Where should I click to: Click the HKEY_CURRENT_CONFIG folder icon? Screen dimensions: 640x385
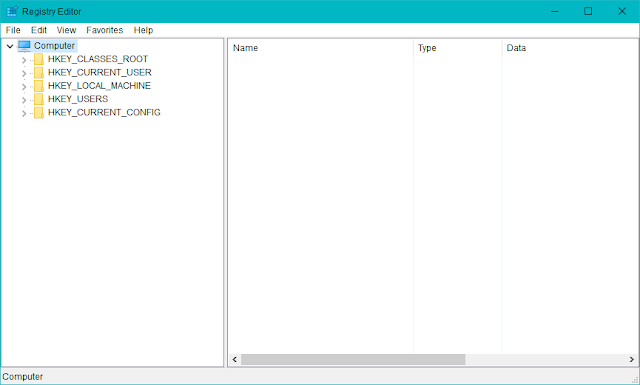(x=39, y=113)
